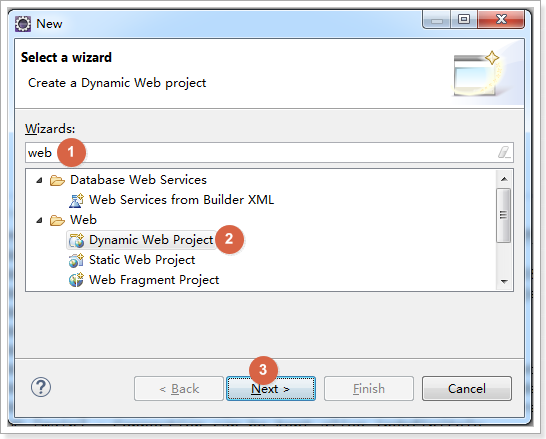Collapse the Database Web Services category

(40, 180)
